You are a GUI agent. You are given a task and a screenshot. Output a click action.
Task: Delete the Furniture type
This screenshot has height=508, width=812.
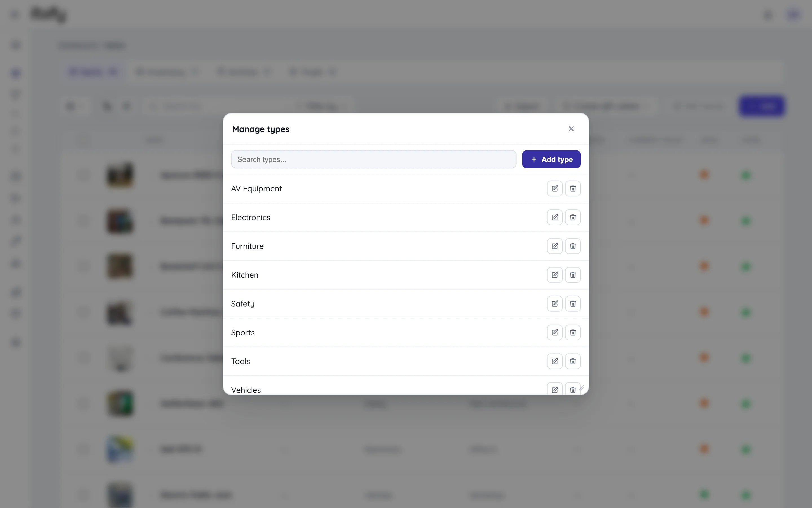pos(573,246)
